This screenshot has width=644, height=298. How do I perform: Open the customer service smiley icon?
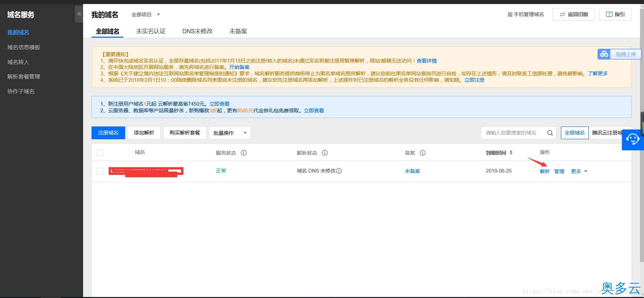[633, 139]
